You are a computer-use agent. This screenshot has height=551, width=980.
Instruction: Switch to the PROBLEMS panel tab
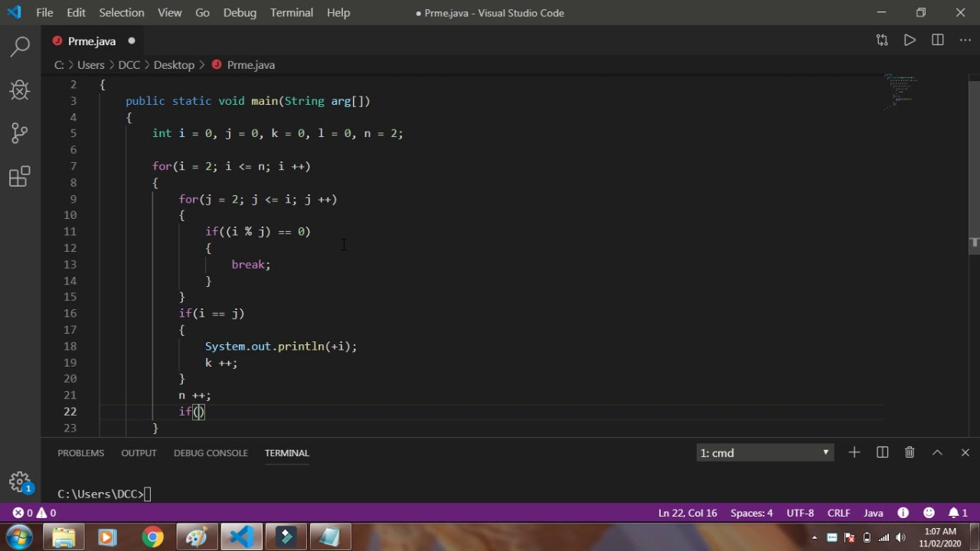coord(80,452)
